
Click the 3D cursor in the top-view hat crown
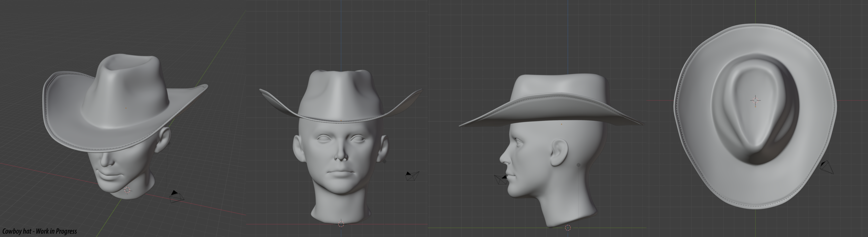755,101
